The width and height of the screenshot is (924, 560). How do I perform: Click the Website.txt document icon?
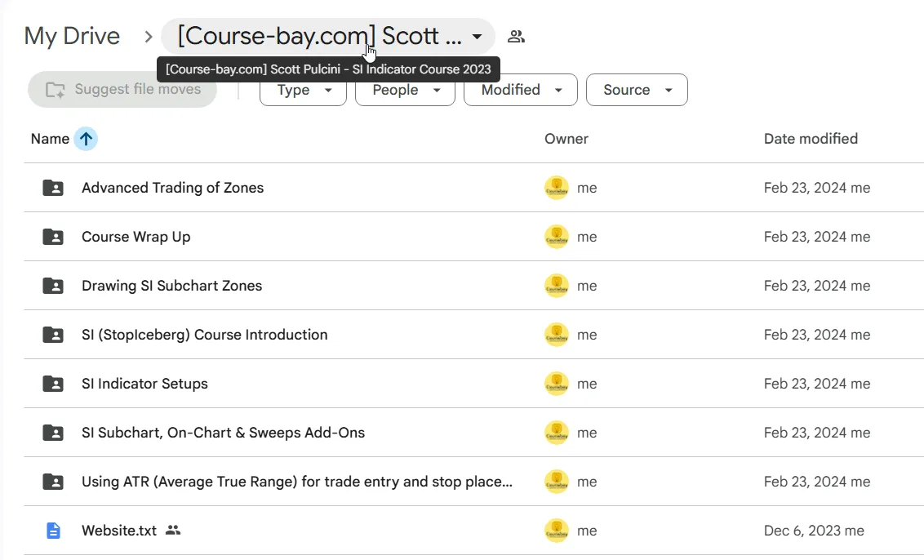tap(53, 531)
